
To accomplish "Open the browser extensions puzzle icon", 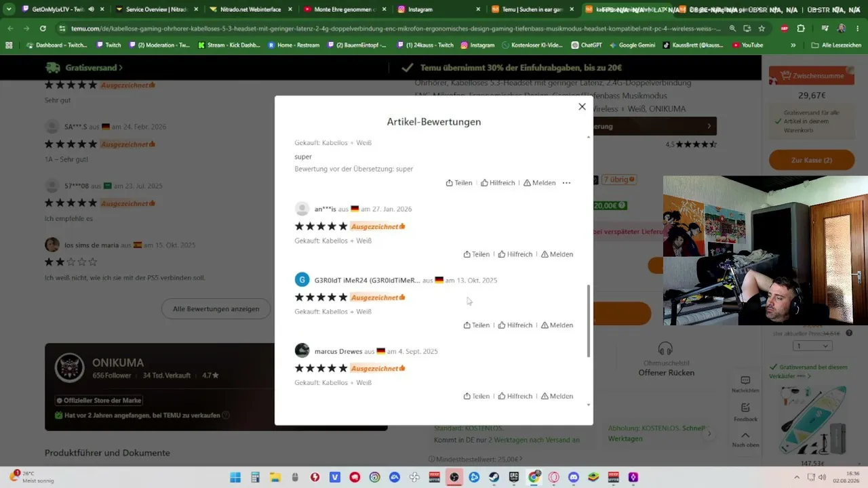I will [801, 28].
